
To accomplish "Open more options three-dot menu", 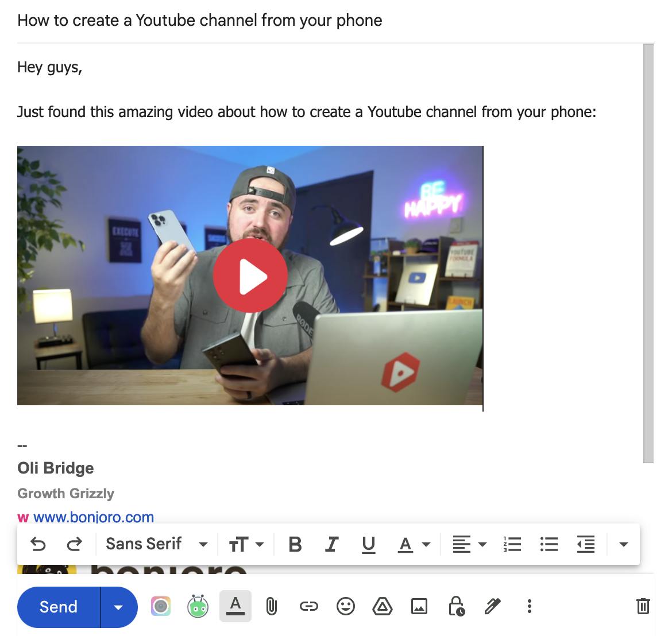I will (x=530, y=607).
